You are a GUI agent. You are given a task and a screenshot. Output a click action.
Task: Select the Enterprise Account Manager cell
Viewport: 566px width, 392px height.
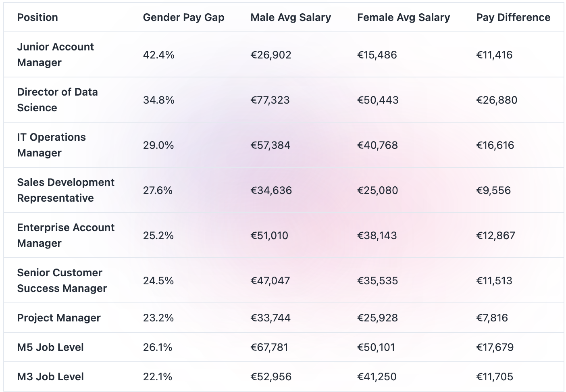point(66,235)
